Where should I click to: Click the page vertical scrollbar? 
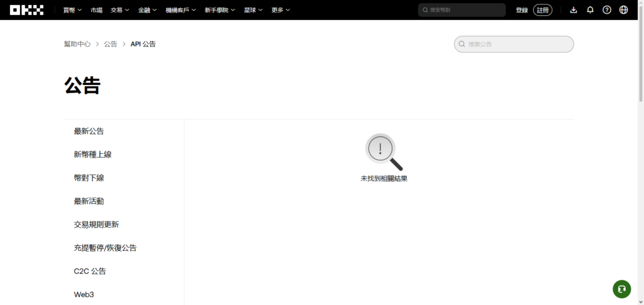coord(641,53)
